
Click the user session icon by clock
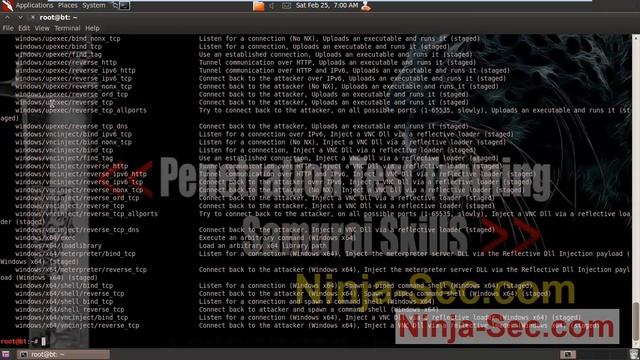(x=366, y=6)
